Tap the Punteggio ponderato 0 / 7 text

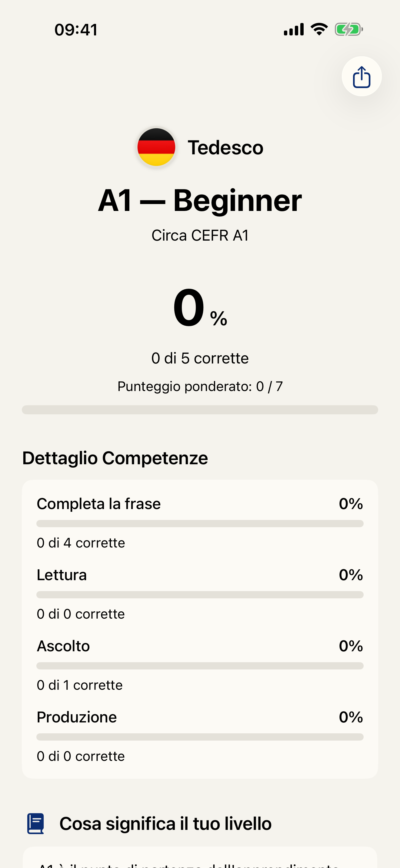click(200, 386)
